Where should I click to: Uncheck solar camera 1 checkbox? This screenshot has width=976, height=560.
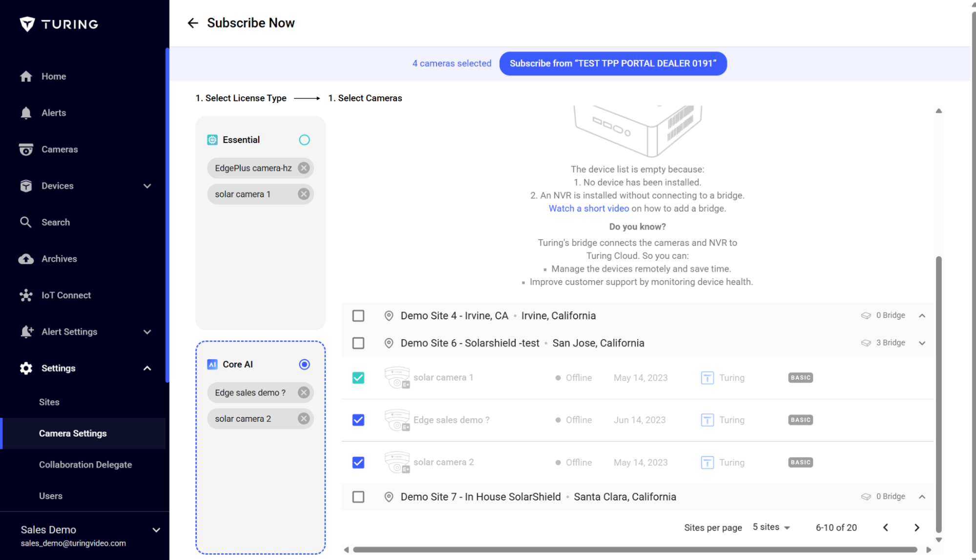click(x=358, y=378)
